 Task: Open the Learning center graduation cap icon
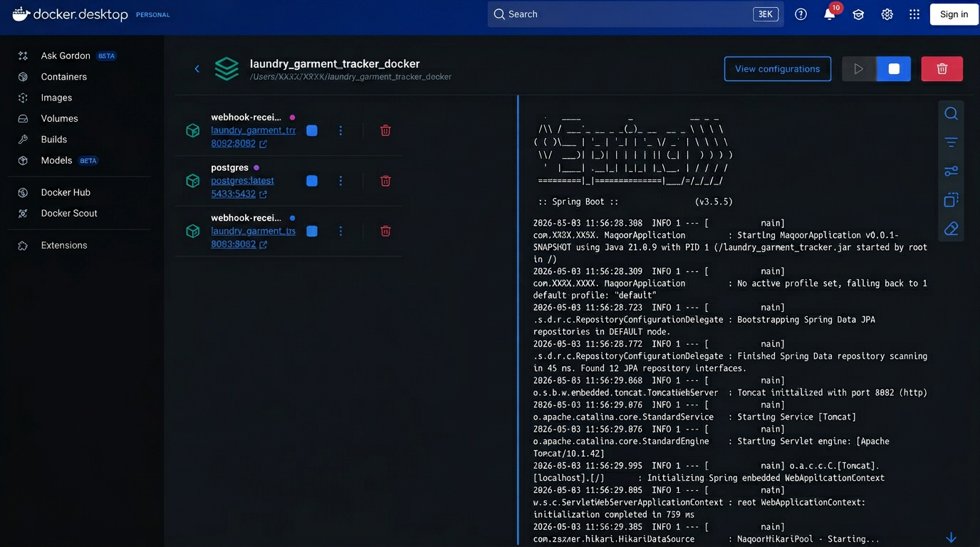click(x=858, y=14)
